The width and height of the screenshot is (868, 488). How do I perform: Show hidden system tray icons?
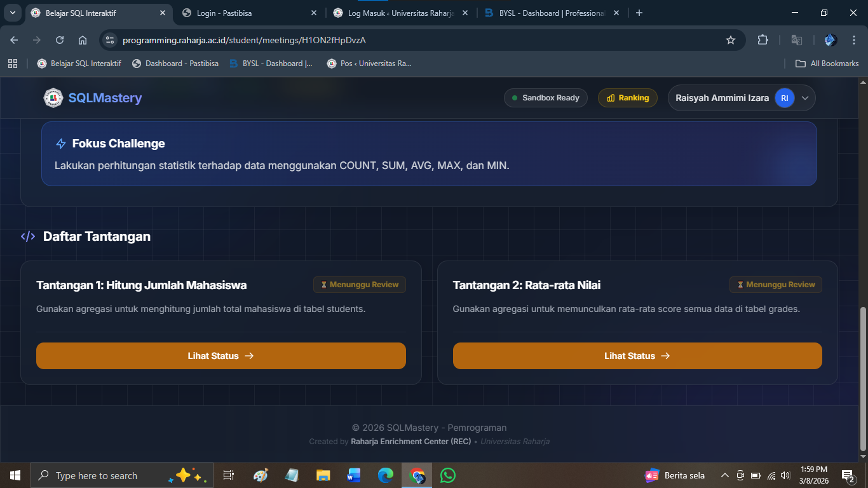pos(724,475)
